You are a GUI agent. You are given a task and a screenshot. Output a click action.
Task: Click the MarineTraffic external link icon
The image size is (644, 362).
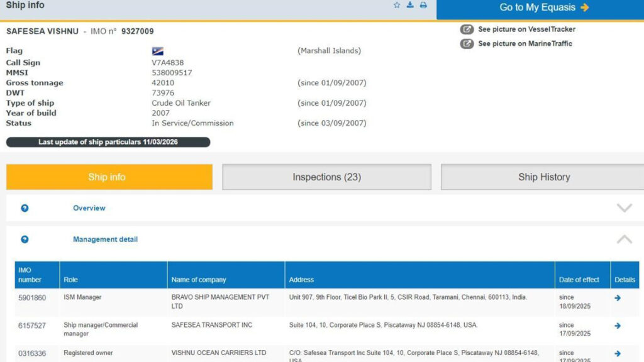[x=467, y=43]
